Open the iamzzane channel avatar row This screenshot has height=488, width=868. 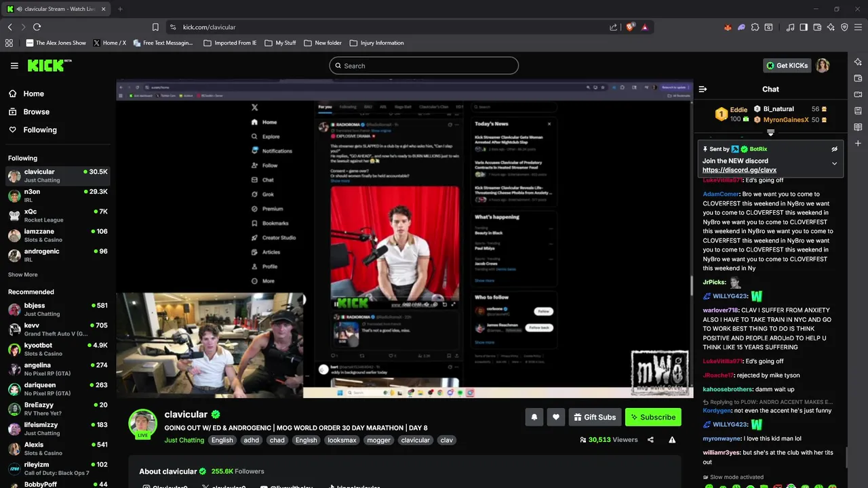pos(58,235)
